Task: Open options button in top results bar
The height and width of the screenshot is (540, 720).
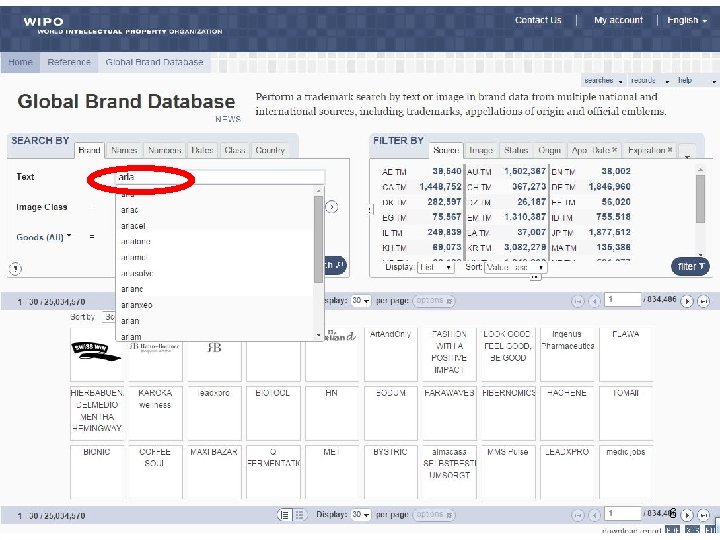Action: 434,301
